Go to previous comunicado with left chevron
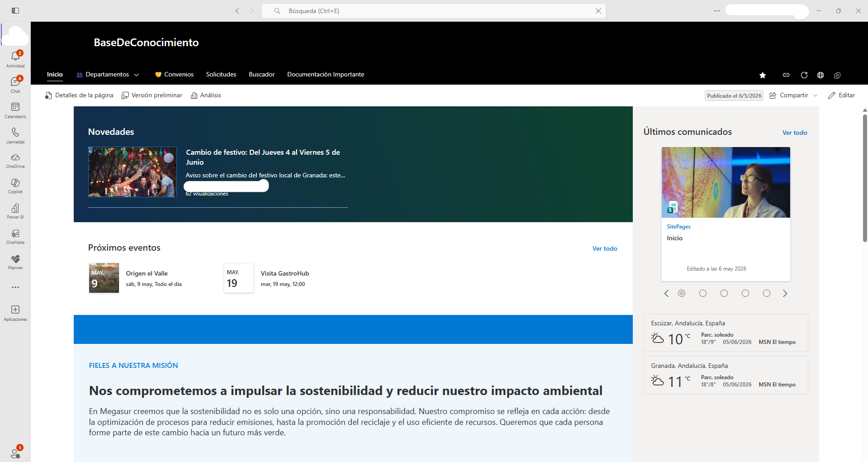Image resolution: width=868 pixels, height=462 pixels. pyautogui.click(x=666, y=293)
